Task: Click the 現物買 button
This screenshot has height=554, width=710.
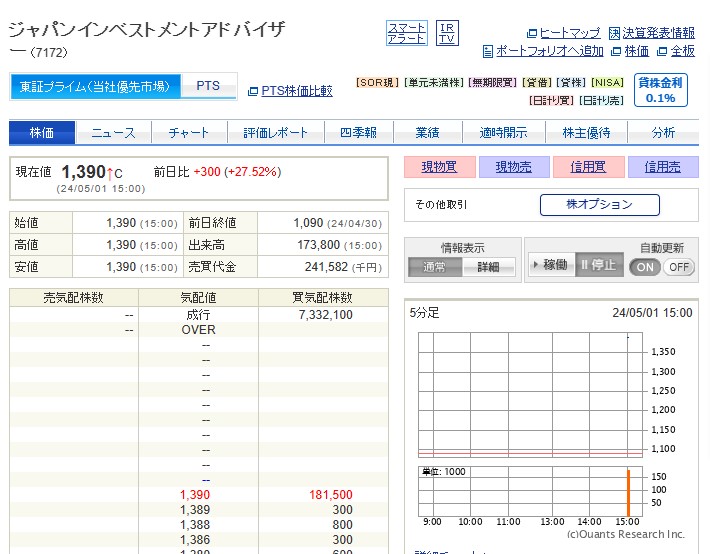Action: [440, 167]
